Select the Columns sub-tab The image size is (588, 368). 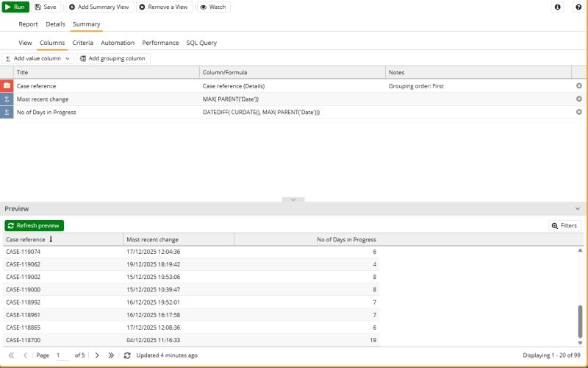[52, 43]
